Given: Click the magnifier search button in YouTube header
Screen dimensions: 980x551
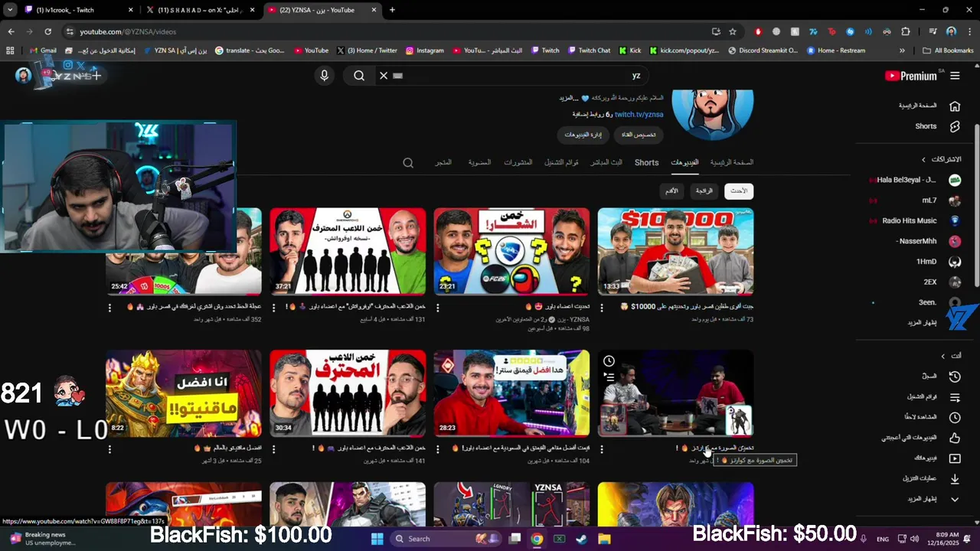Looking at the screenshot, I should coord(359,75).
